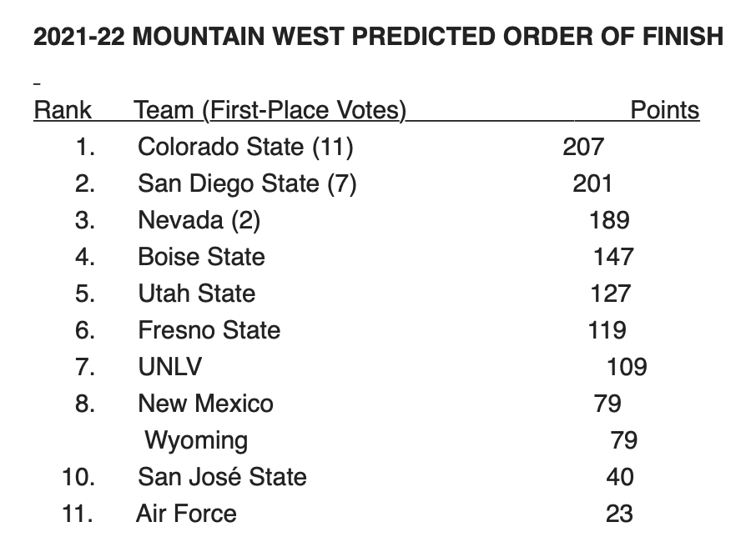Screen dimensions: 756x547
Task: Click the 207 points value
Action: pyautogui.click(x=582, y=147)
